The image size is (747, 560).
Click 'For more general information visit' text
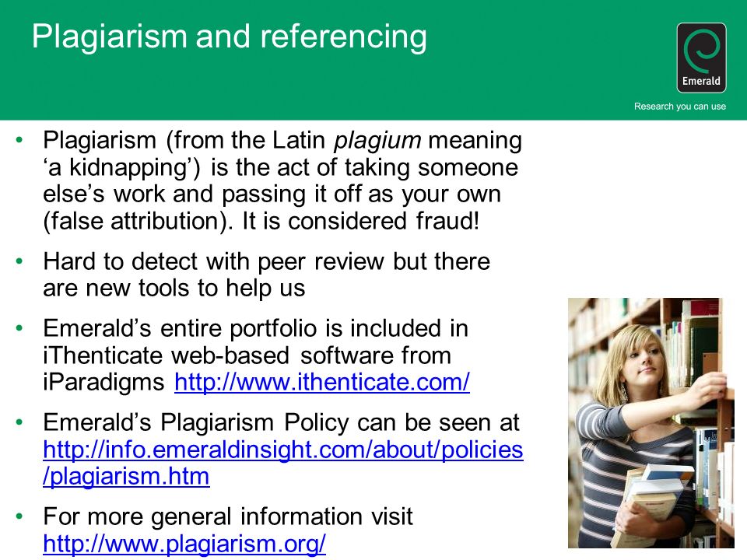[x=228, y=516]
